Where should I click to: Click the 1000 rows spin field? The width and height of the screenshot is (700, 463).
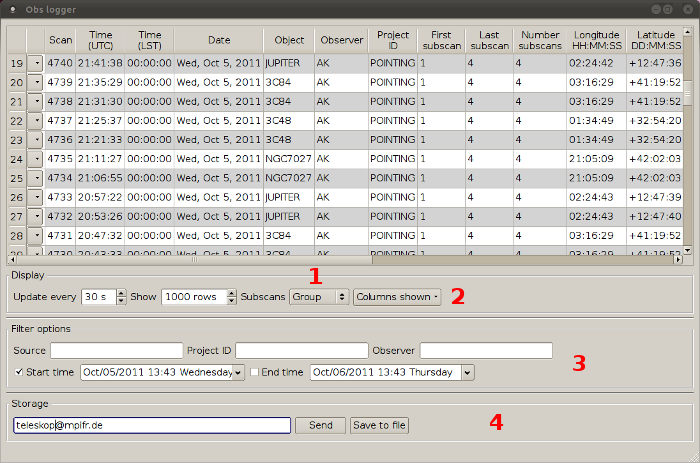click(195, 297)
